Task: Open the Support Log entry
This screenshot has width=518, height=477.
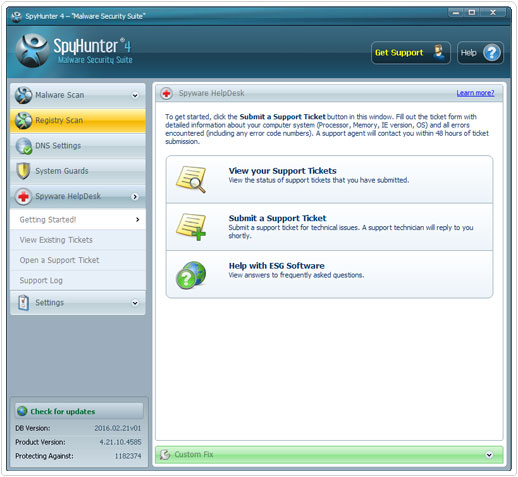Action: [x=78, y=280]
